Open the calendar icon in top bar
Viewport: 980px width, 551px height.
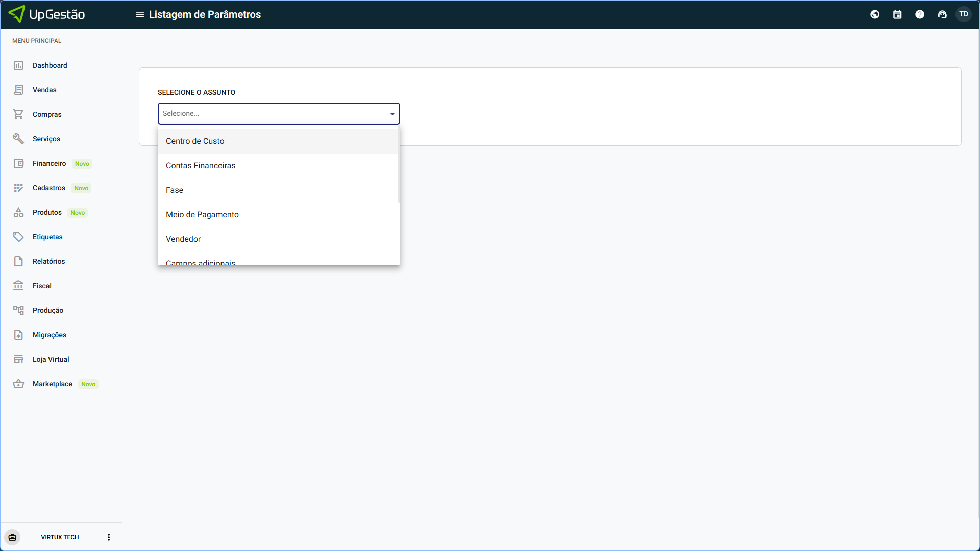coord(897,14)
